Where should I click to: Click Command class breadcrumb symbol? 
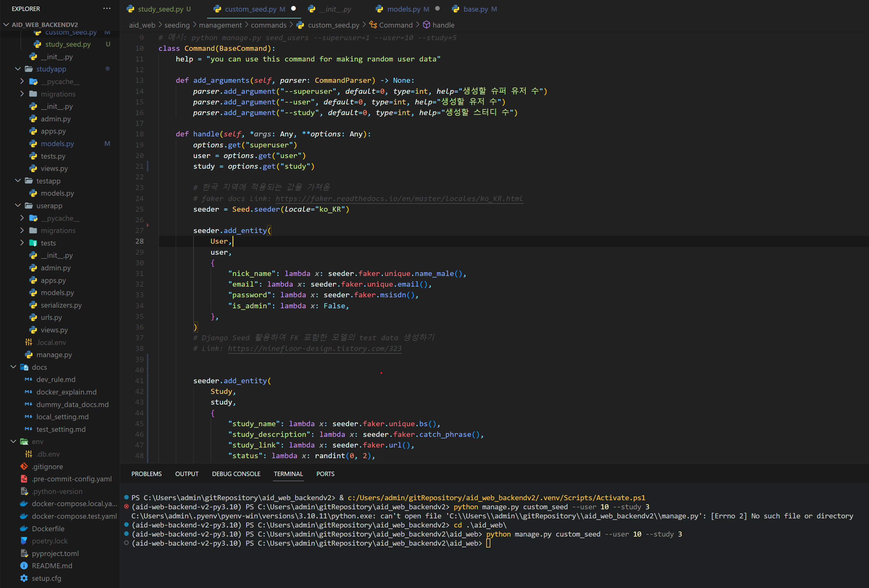click(x=391, y=25)
